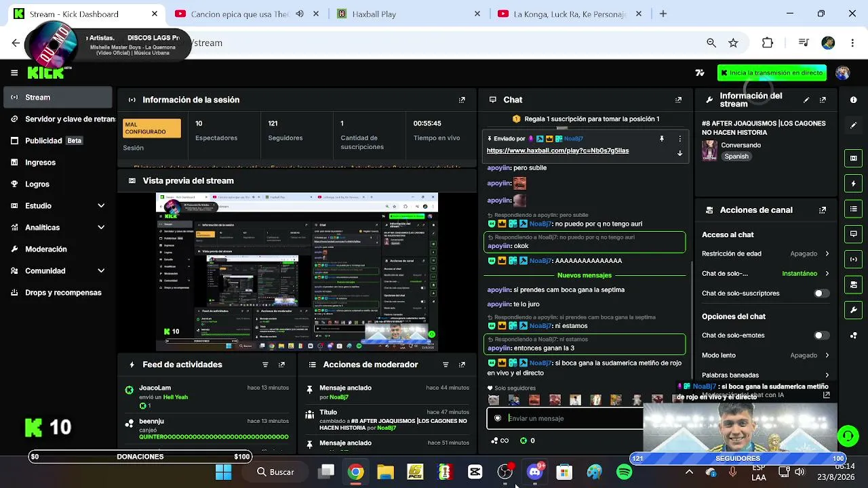Open Modo lento setting

766,355
